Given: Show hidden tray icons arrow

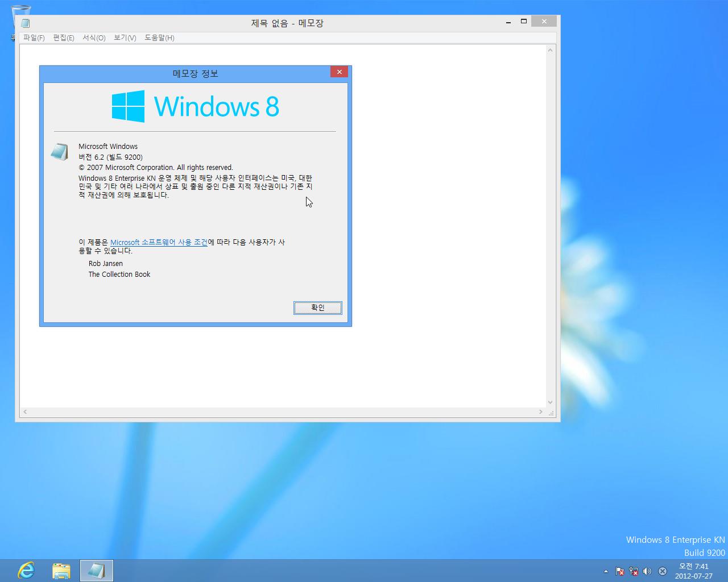Looking at the screenshot, I should [x=606, y=571].
